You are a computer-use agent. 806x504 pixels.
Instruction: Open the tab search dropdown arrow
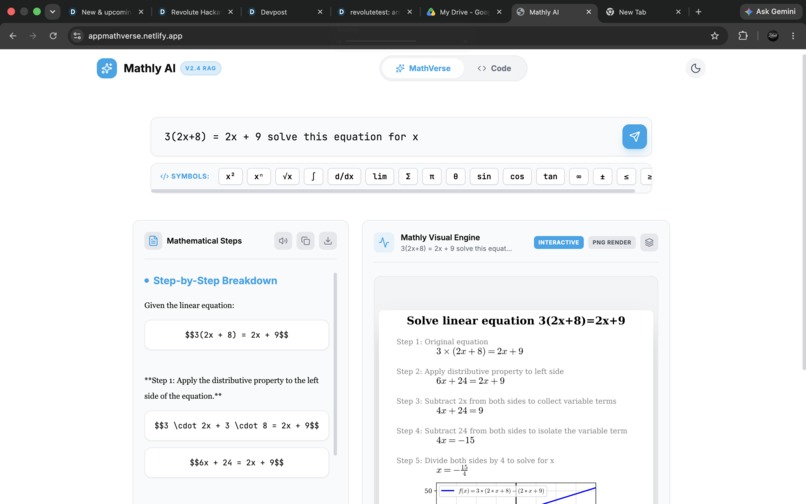click(52, 11)
